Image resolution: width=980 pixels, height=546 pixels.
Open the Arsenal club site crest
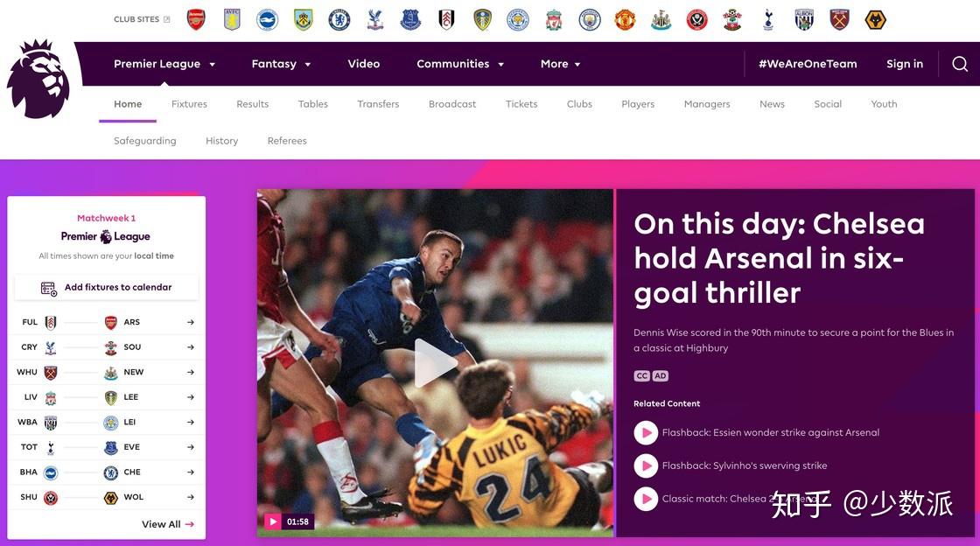(196, 20)
